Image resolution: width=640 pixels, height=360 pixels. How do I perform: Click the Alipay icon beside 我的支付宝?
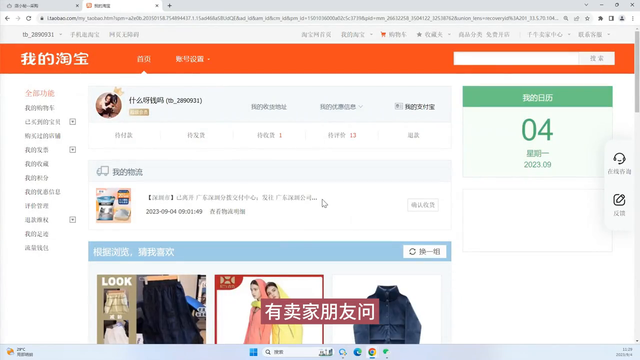pos(398,106)
